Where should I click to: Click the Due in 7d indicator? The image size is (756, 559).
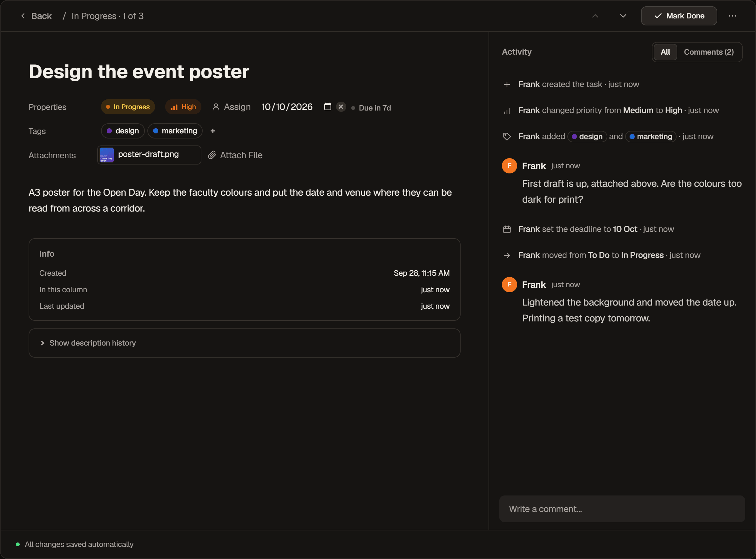pyautogui.click(x=371, y=108)
